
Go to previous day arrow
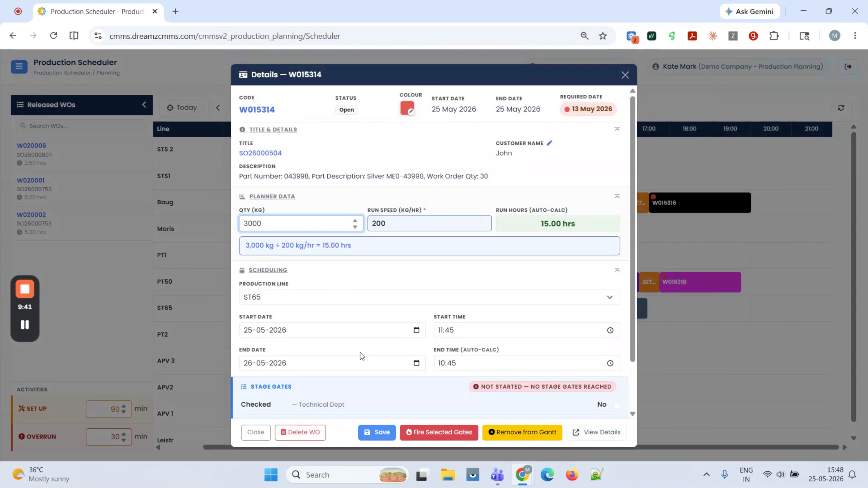click(x=218, y=108)
